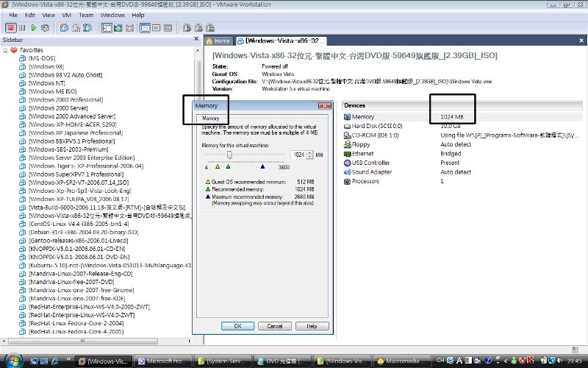Click the blue maximum recommended memory marker

[x=262, y=167]
